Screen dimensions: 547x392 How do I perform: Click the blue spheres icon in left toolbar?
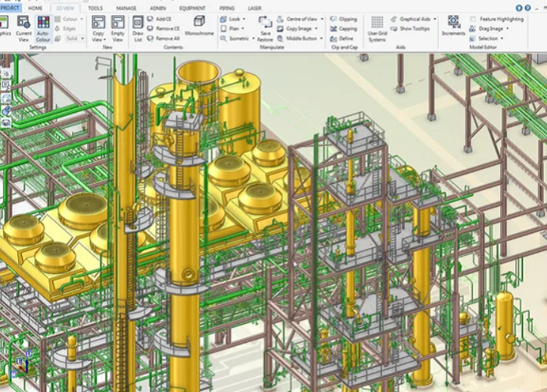pyautogui.click(x=6, y=110)
